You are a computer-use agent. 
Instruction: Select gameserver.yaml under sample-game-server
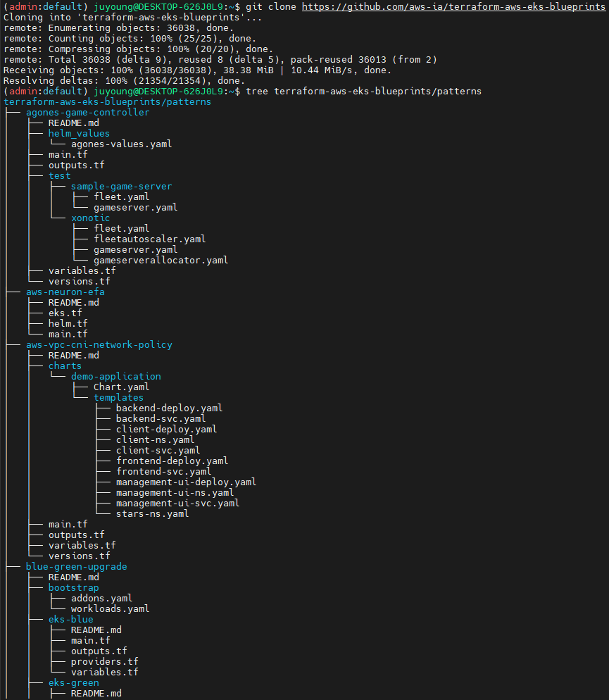click(136, 208)
